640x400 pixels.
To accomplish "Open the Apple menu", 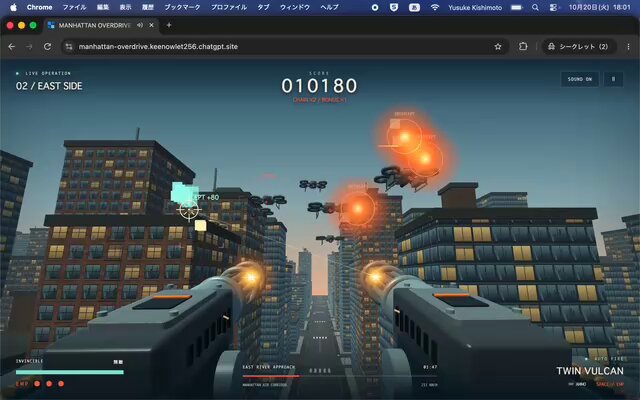I will click(x=13, y=7).
